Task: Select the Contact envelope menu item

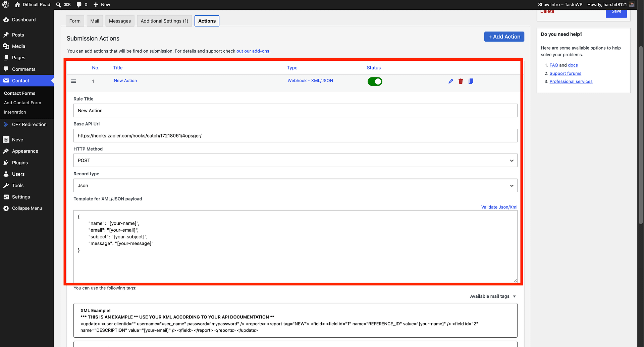Action: (x=27, y=81)
